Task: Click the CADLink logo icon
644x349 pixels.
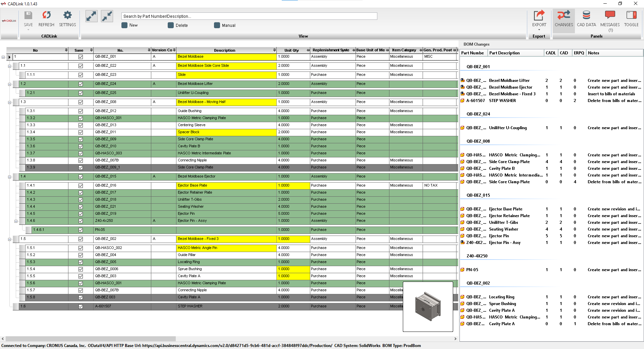Action: pyautogui.click(x=9, y=21)
